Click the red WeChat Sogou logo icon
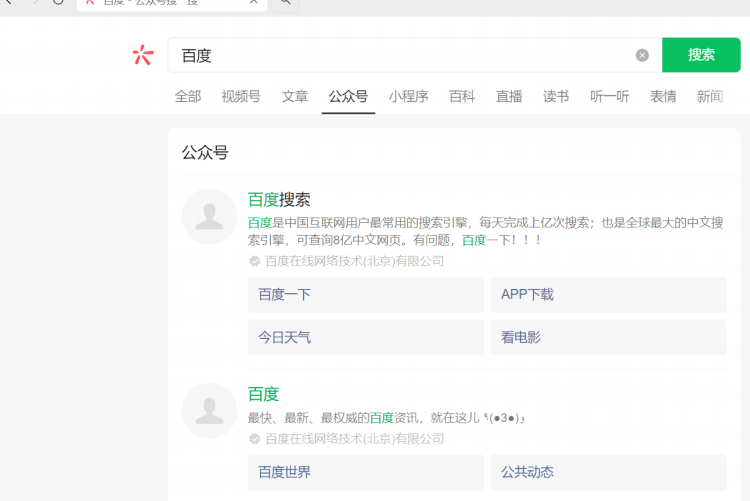This screenshot has height=501, width=750. (x=143, y=55)
